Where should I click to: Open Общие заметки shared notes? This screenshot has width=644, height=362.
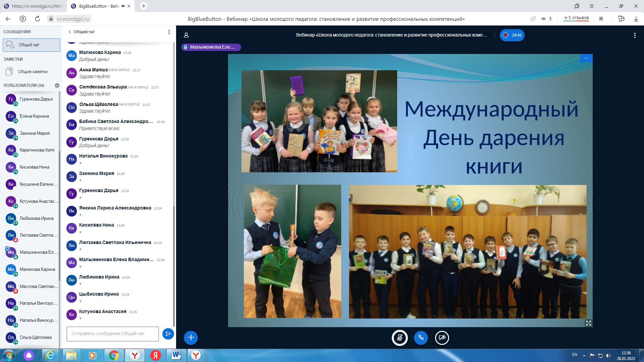click(x=32, y=72)
